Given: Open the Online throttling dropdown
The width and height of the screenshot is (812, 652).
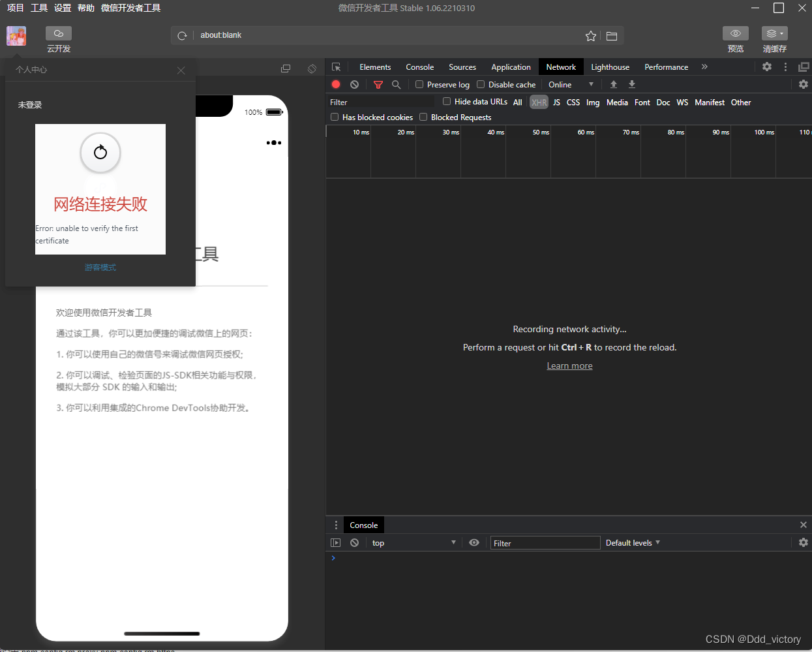Looking at the screenshot, I should pos(571,85).
